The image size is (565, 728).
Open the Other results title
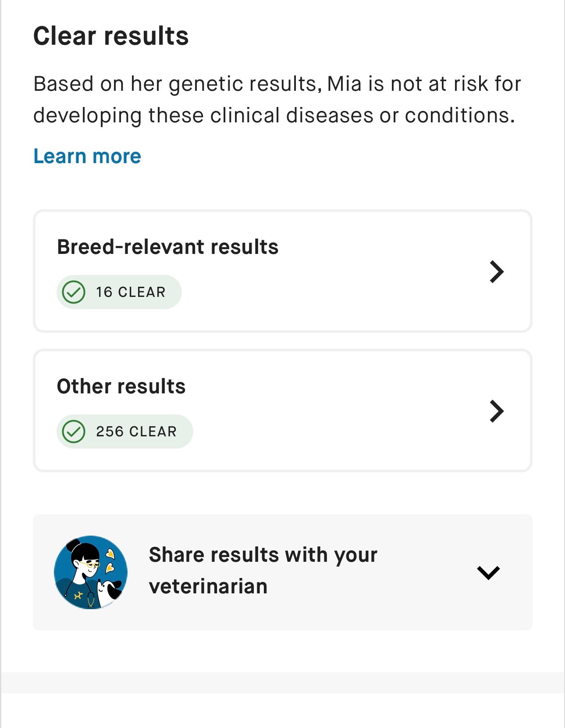click(x=121, y=386)
